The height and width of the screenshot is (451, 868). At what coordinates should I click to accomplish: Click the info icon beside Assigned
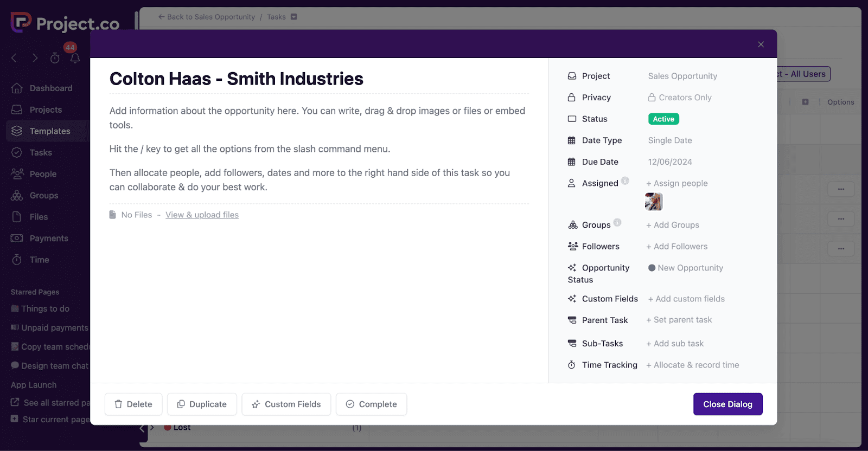[x=625, y=181]
